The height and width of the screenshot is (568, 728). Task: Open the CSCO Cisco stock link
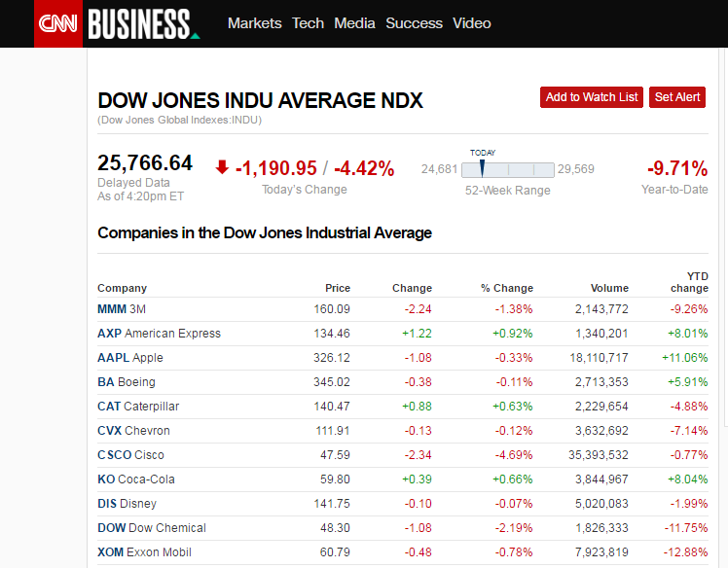(x=130, y=455)
